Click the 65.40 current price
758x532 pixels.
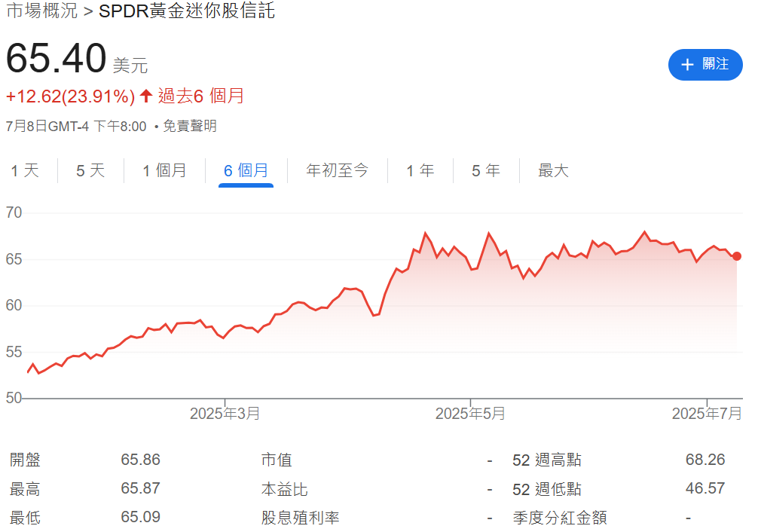pos(56,58)
